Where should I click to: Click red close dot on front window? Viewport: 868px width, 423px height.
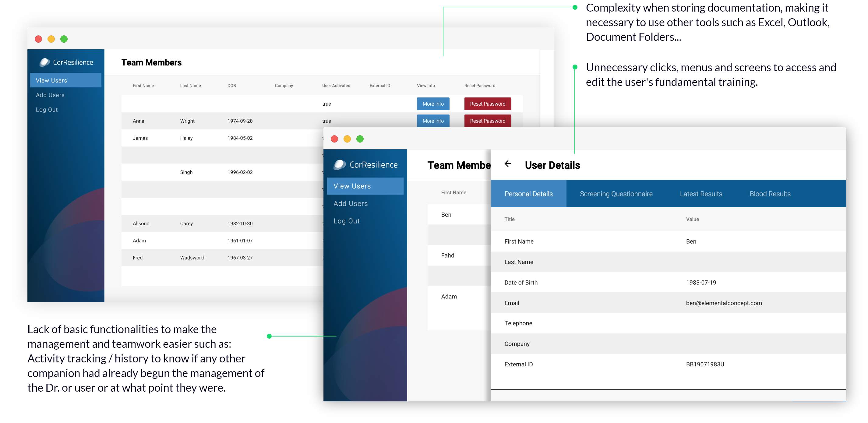[334, 139]
